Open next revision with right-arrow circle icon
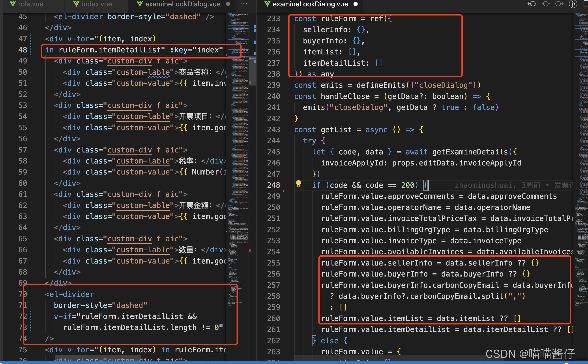 (x=559, y=4)
